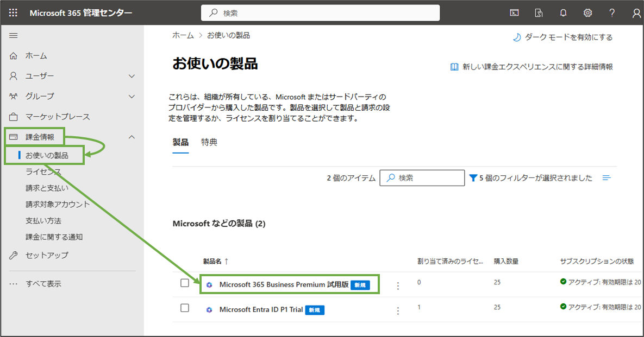The image size is (644, 337).
Task: Click the Setup wrench icon
Action: 14,256
